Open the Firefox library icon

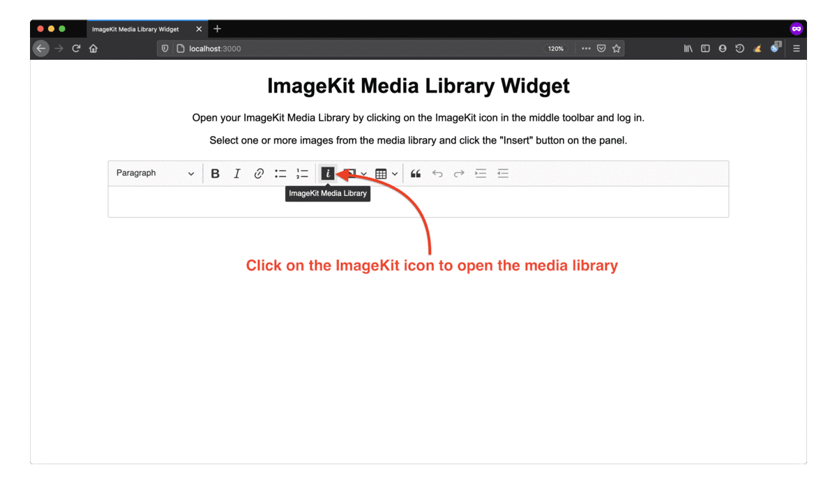coord(688,49)
